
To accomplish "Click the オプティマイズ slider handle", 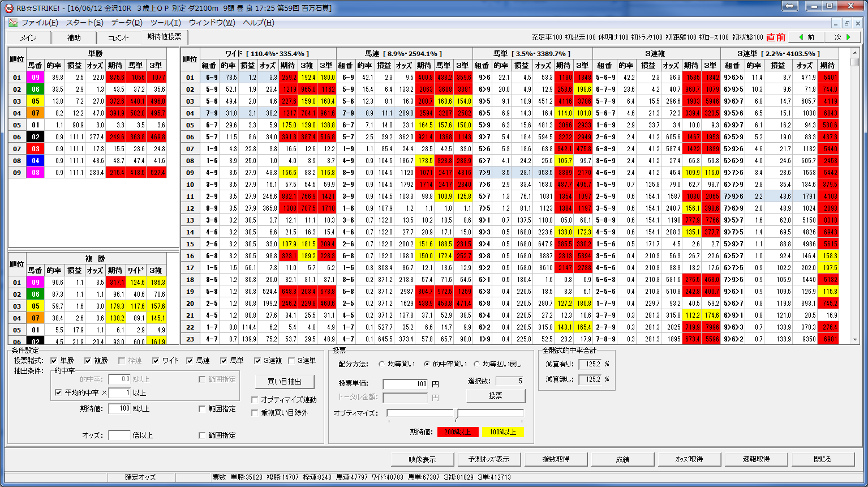I will click(x=456, y=413).
